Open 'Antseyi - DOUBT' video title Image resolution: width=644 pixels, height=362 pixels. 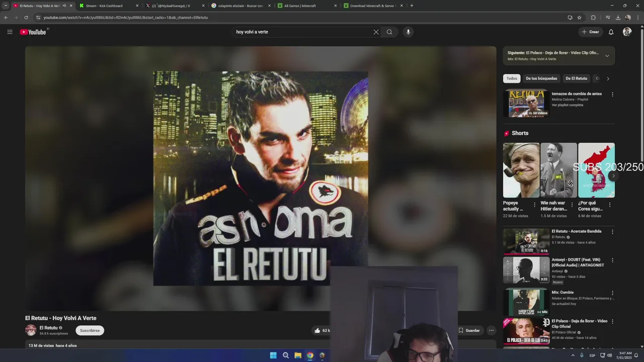578,262
